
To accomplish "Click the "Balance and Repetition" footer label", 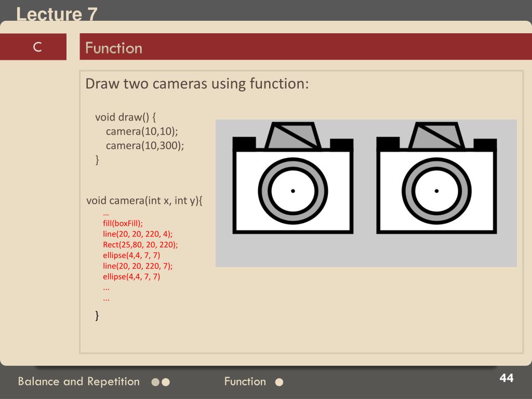I will pos(79,381).
